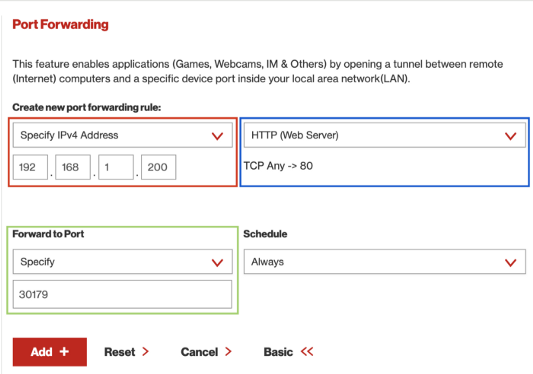The image size is (533, 374).
Task: Switch back to Basic view
Action: (288, 352)
